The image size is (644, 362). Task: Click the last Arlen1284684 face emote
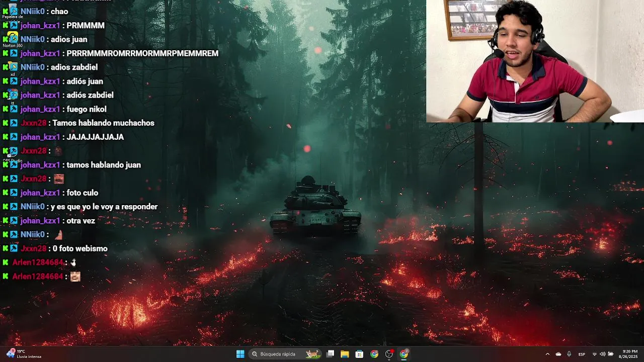coord(75,277)
